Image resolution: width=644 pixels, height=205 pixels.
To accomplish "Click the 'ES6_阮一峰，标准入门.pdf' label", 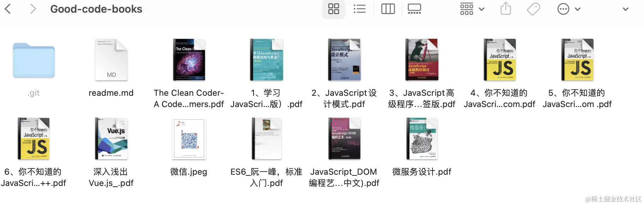I will (x=267, y=178).
